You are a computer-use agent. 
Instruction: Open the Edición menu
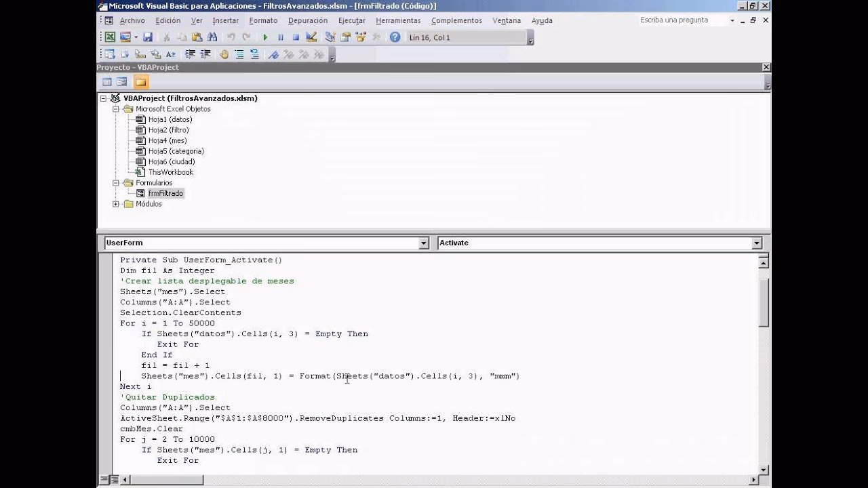tap(167, 20)
